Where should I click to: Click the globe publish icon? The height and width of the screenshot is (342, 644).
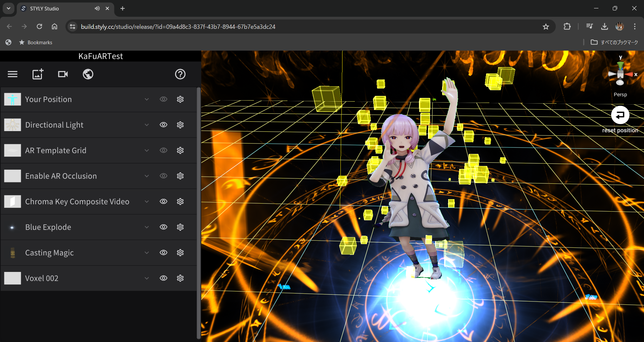[88, 74]
